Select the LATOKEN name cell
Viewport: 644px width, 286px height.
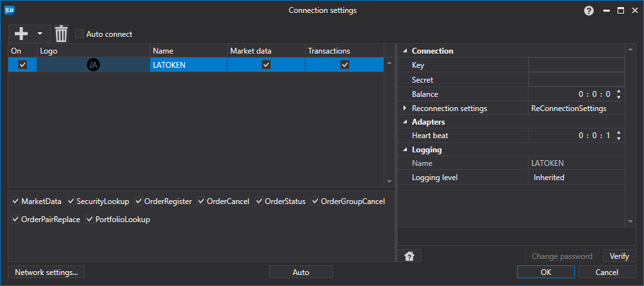(x=188, y=65)
